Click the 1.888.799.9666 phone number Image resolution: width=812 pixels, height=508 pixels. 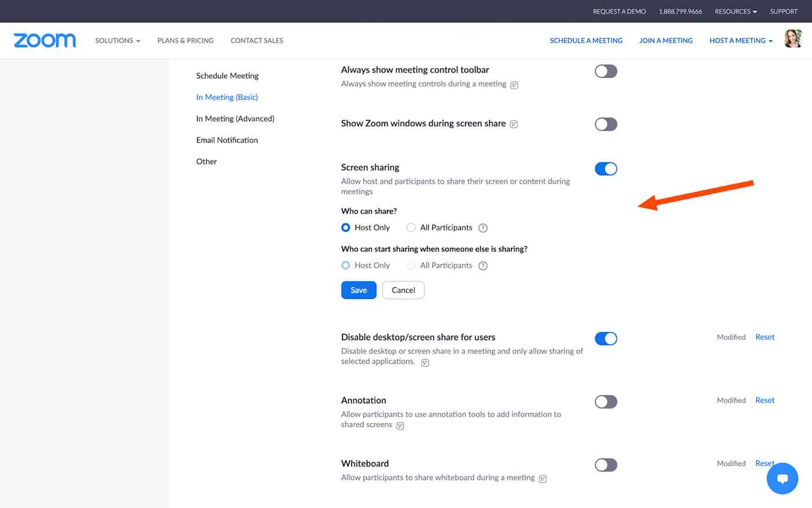click(x=680, y=11)
